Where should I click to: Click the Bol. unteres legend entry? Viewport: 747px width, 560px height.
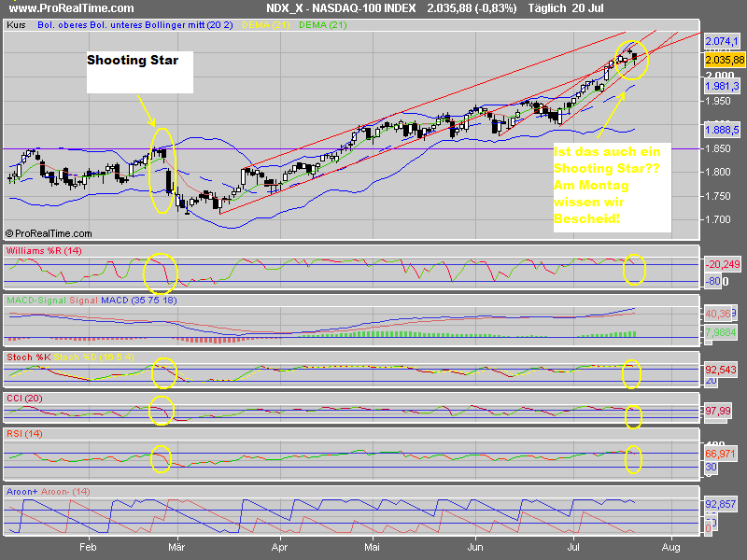click(113, 25)
